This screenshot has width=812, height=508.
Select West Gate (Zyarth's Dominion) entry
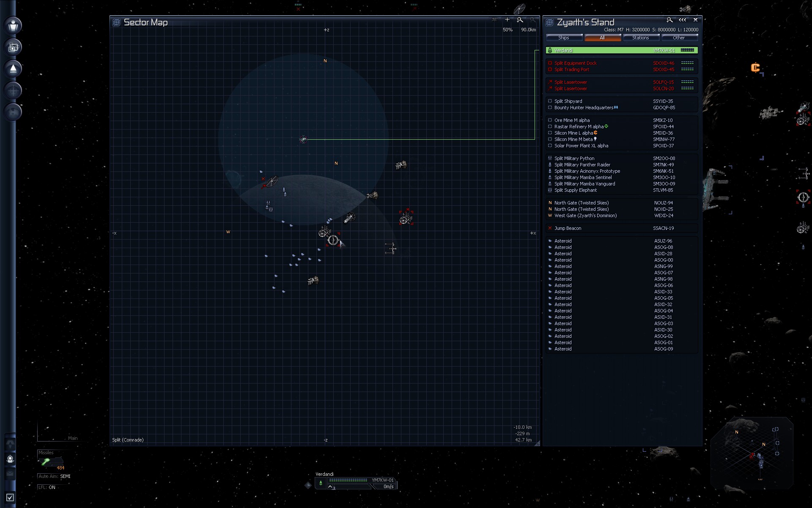[x=585, y=215]
